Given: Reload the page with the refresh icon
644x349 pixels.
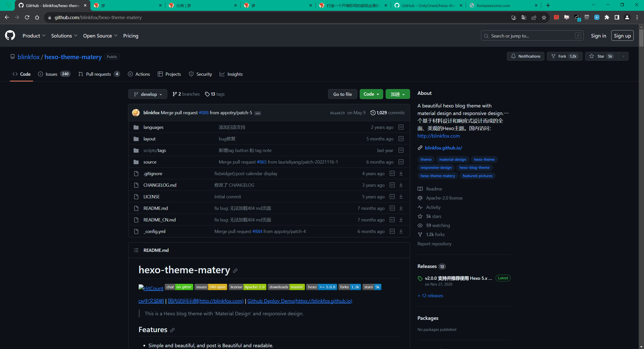Looking at the screenshot, I should coord(27,17).
